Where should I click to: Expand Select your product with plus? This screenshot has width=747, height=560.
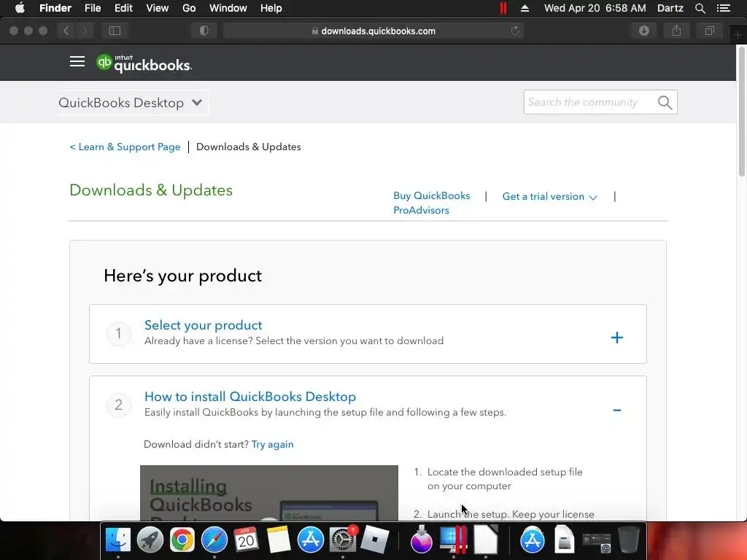[617, 338]
